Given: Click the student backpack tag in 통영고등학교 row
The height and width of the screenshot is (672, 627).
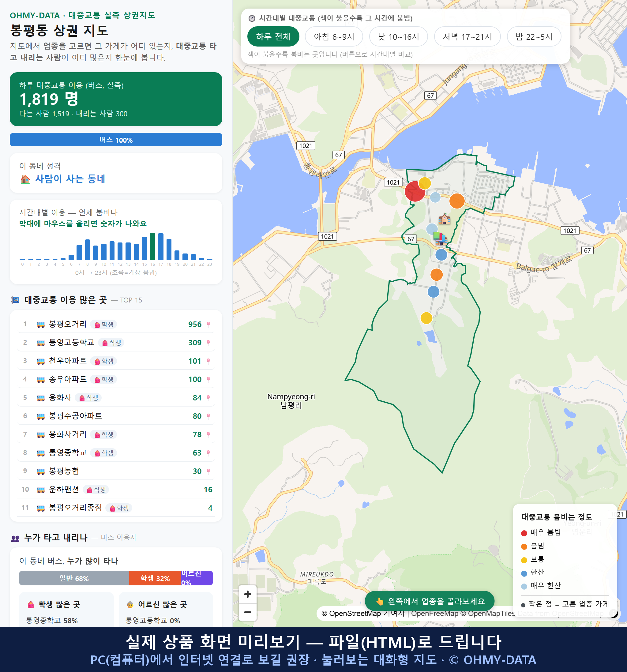Looking at the screenshot, I should click(x=111, y=343).
